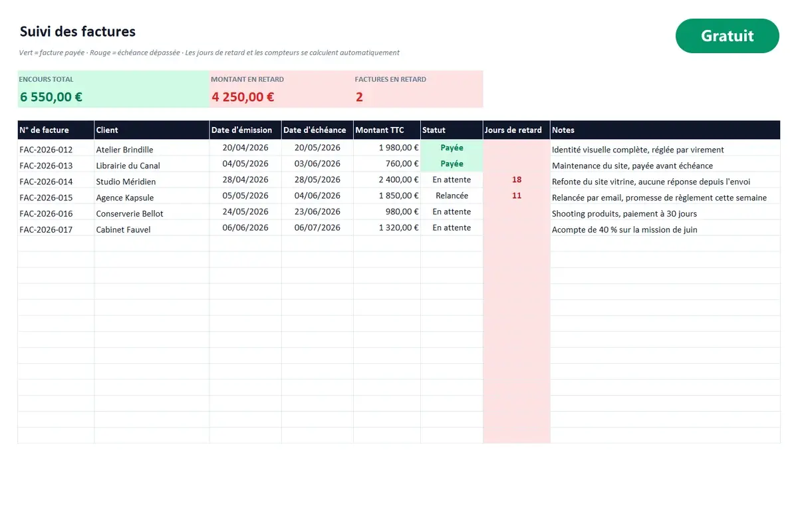This screenshot has width=798, height=532.
Task: Select the N° de facture column header
Action: pyautogui.click(x=56, y=130)
